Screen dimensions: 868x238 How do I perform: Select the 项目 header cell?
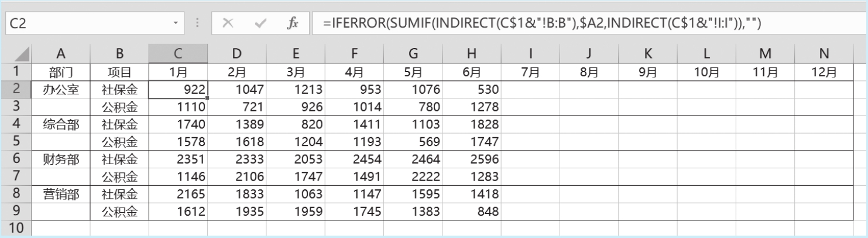pos(119,72)
